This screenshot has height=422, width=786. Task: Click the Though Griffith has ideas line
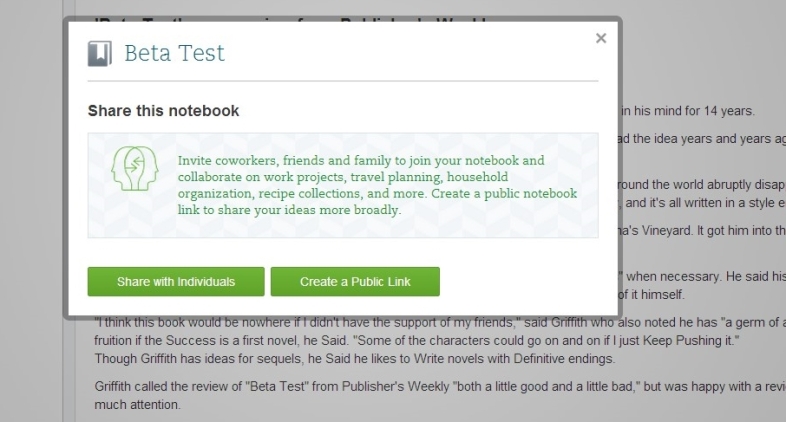coord(354,359)
